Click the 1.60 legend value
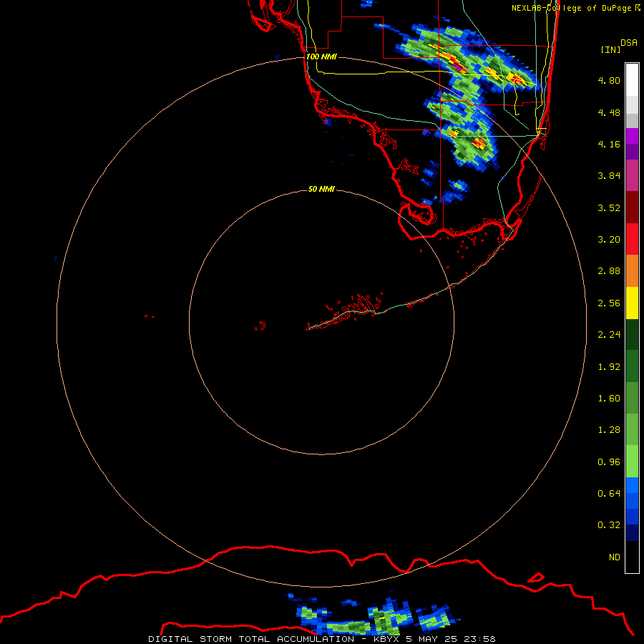644x644 pixels. pos(609,399)
